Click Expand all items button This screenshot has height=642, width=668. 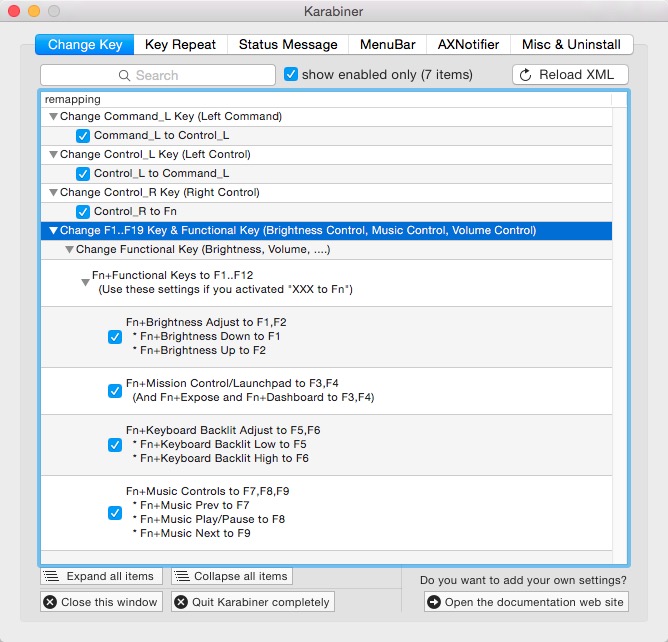pos(101,576)
